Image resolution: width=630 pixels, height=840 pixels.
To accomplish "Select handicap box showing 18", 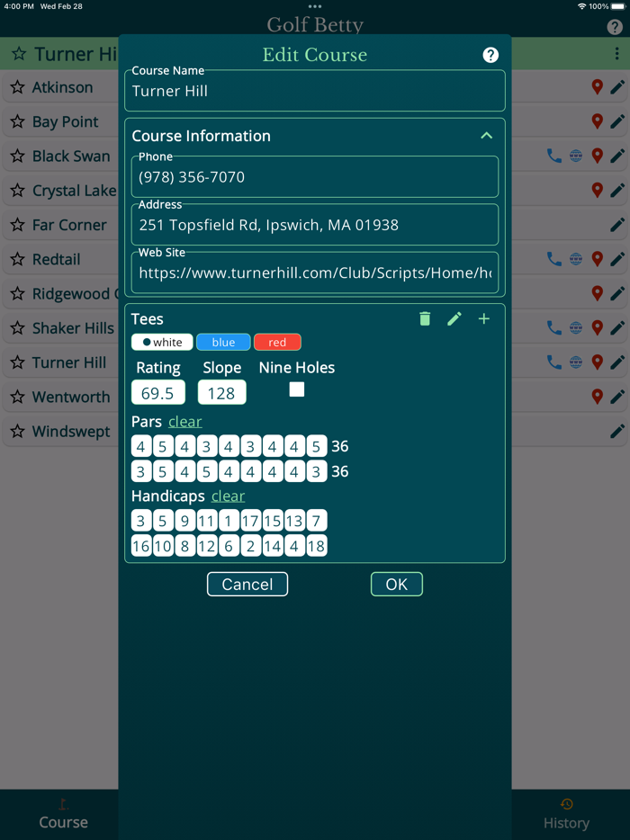I will [x=316, y=545].
